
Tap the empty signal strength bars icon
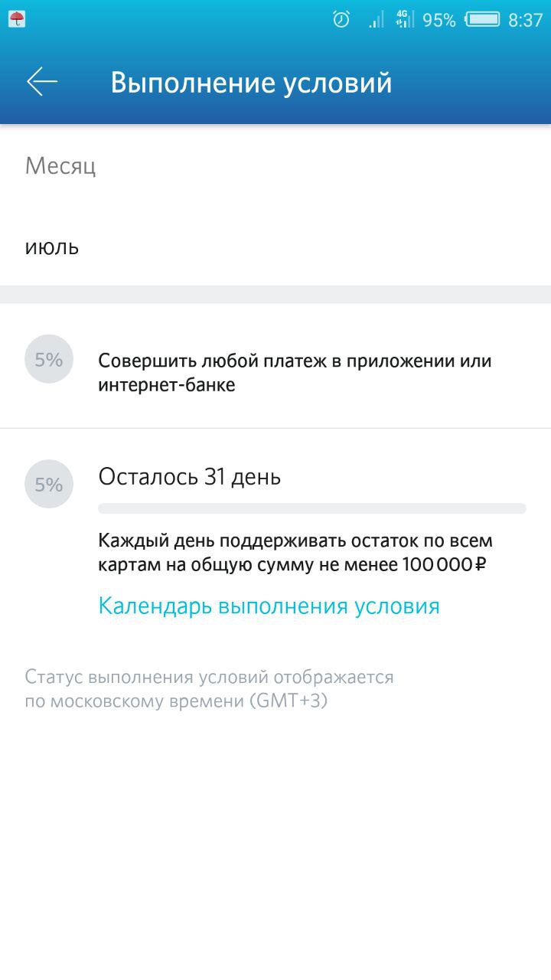[x=377, y=20]
